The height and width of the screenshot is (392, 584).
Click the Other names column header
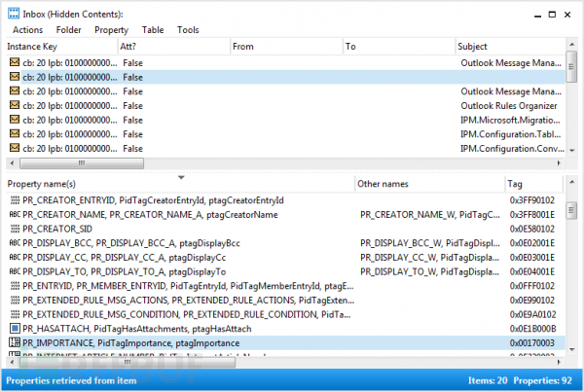[428, 184]
